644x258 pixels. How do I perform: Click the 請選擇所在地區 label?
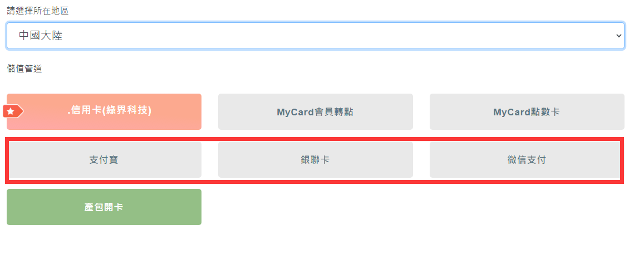[37, 11]
